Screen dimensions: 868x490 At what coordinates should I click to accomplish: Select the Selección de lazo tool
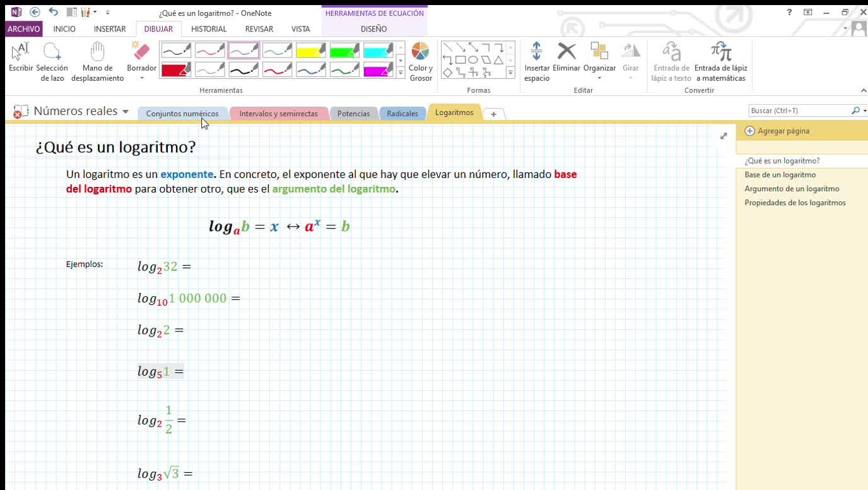52,61
